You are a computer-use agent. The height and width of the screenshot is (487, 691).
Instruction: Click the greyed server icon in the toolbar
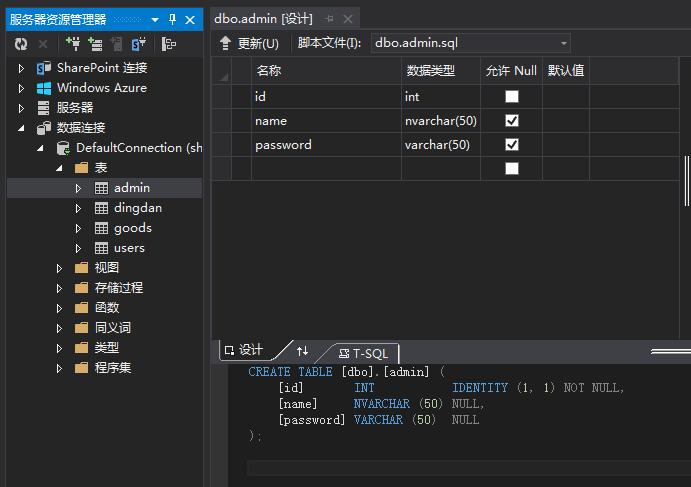pos(116,44)
